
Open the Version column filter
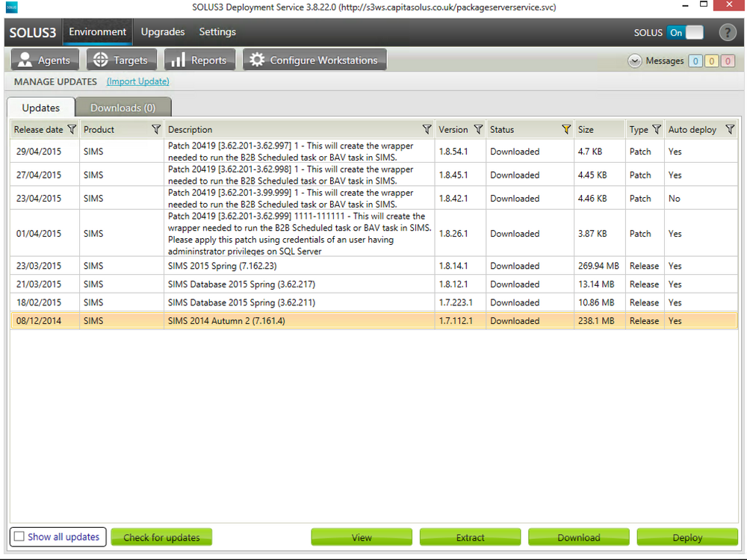(478, 129)
